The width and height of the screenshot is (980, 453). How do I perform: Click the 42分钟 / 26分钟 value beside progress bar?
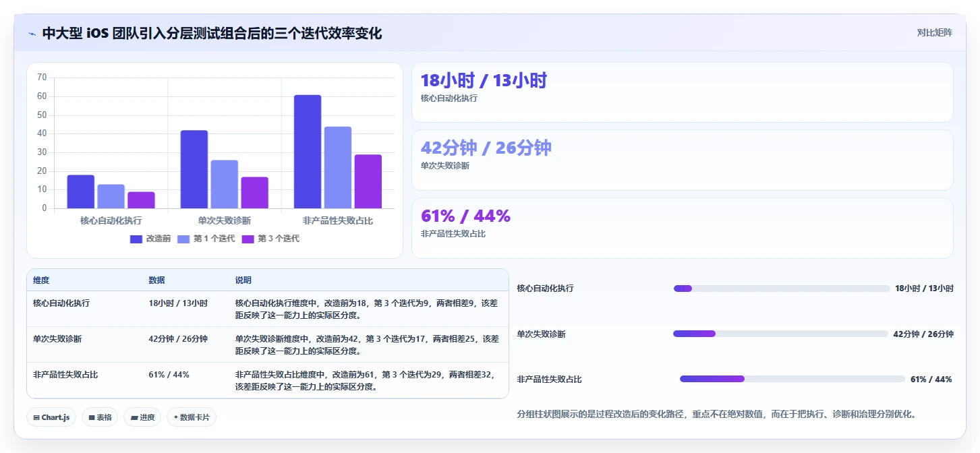click(x=923, y=334)
